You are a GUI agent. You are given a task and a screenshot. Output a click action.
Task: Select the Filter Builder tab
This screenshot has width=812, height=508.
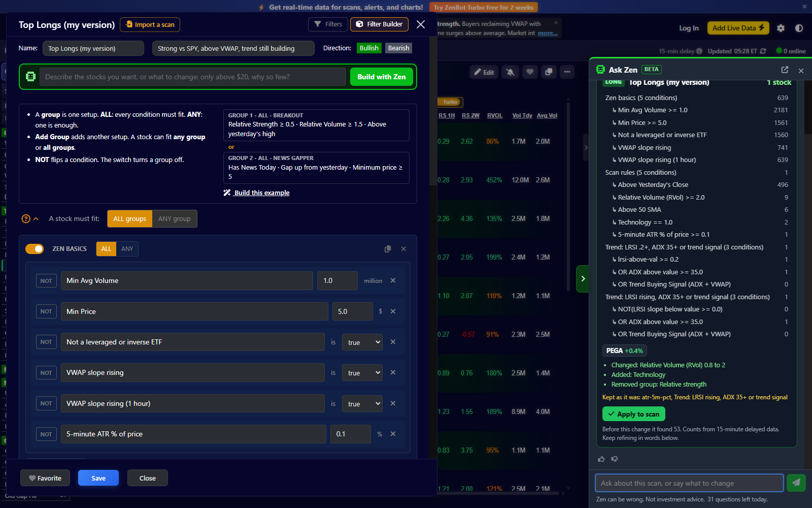379,24
